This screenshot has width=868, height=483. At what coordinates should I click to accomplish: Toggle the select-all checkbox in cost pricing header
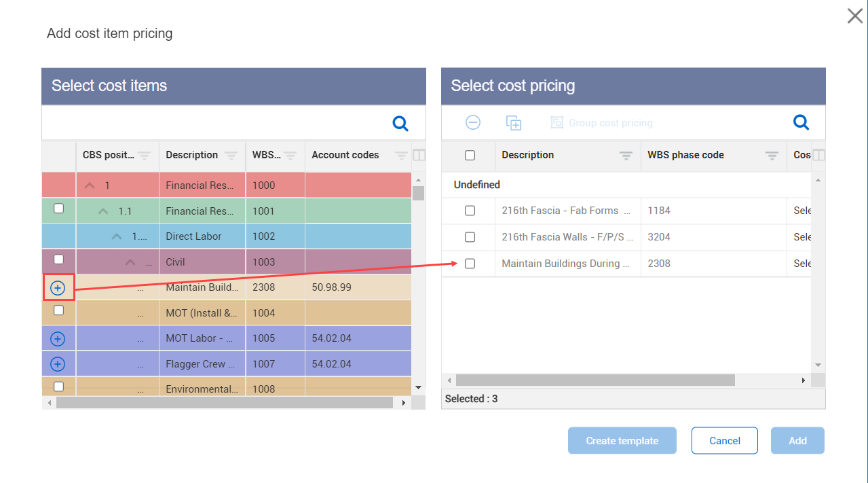click(x=469, y=155)
